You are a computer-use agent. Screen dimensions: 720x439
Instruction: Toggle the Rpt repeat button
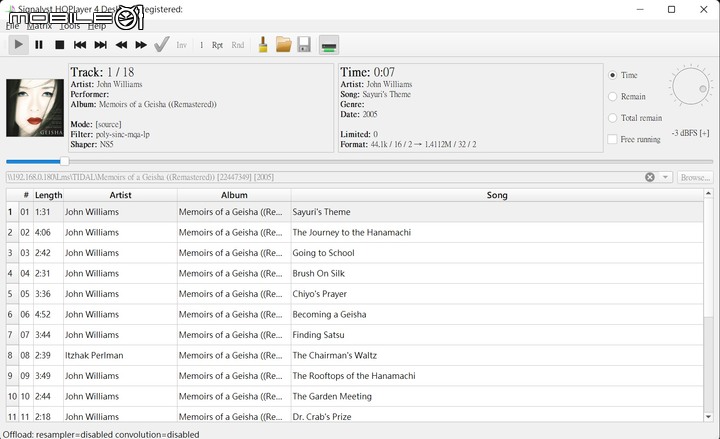pyautogui.click(x=217, y=45)
